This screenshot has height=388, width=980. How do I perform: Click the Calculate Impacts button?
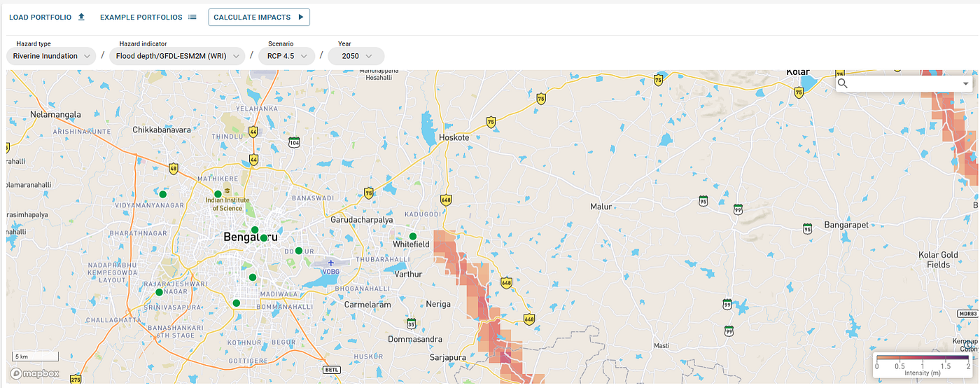tap(259, 17)
